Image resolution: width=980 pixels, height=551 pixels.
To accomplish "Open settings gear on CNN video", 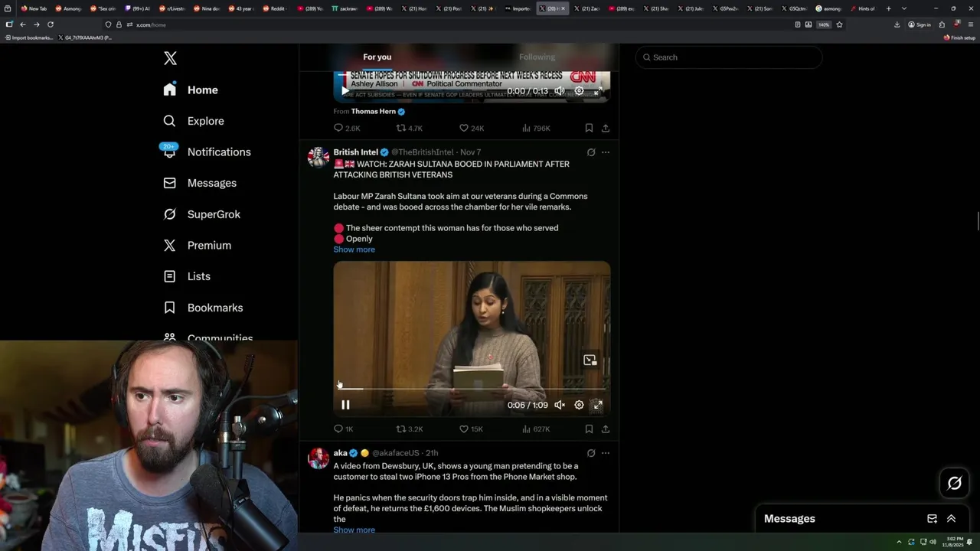I will tap(579, 91).
